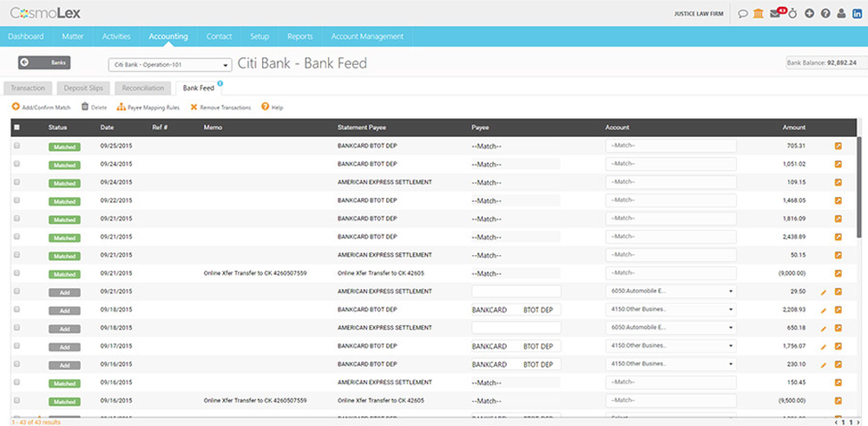Click the Add/Confirm Match toolbar button

pos(42,108)
